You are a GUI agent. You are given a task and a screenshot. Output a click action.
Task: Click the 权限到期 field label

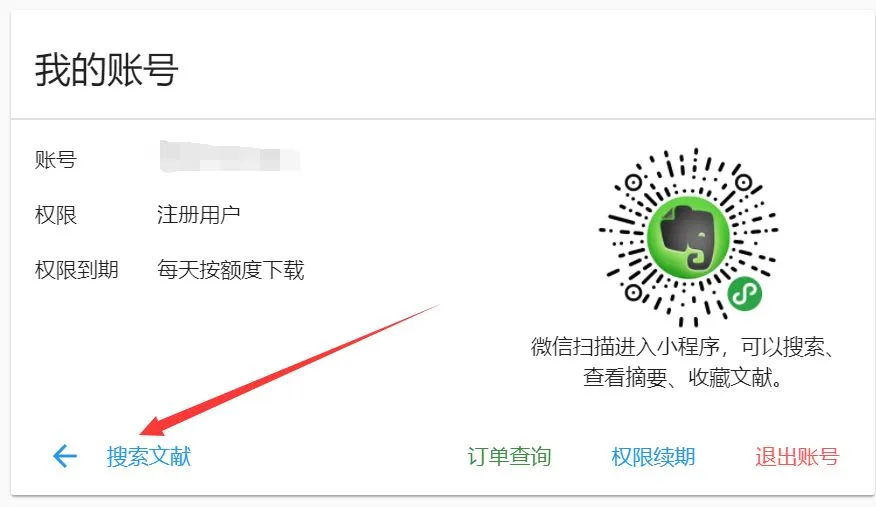[x=77, y=270]
